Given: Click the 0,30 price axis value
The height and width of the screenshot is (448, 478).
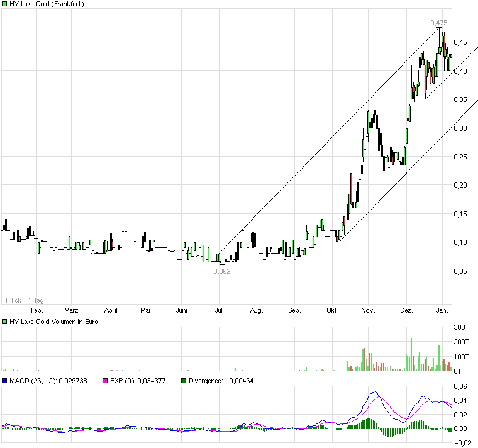Looking at the screenshot, I should click(460, 128).
